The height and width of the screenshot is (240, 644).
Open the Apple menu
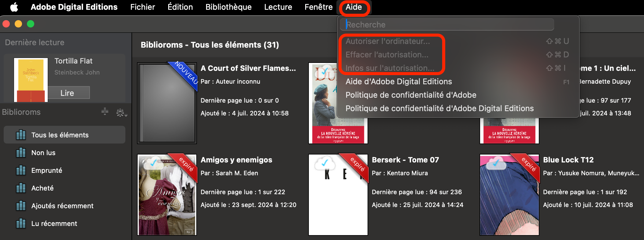coord(14,7)
